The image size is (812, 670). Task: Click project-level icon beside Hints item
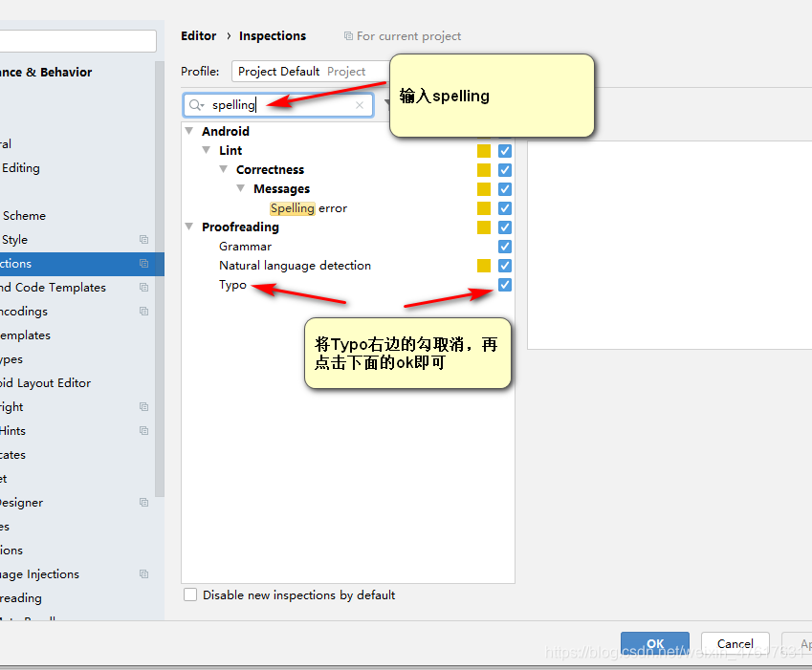[x=144, y=430]
